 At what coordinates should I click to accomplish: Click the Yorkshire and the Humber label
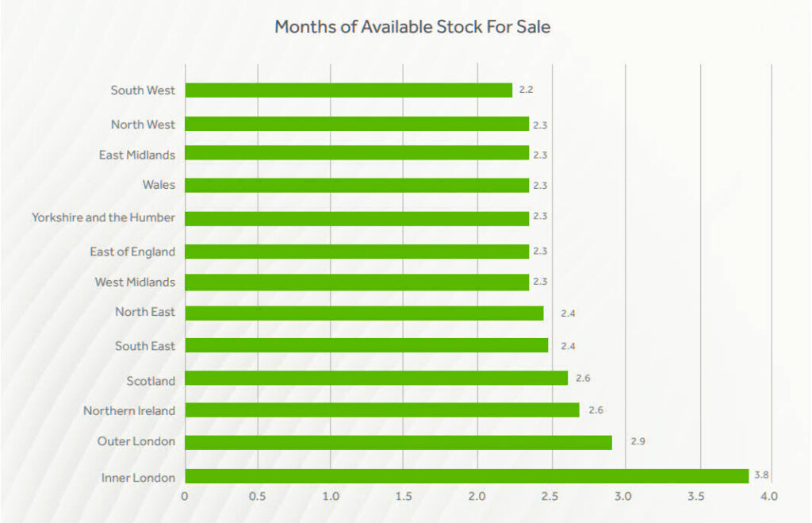(x=103, y=217)
